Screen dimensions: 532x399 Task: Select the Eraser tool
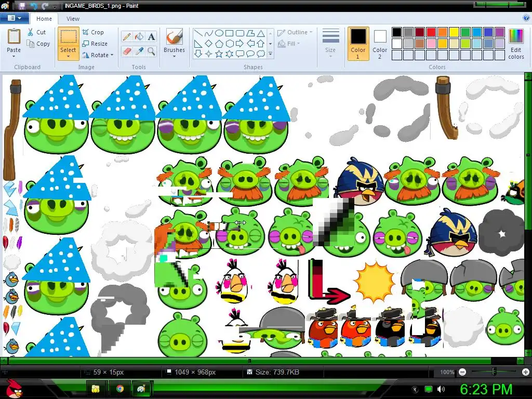(127, 51)
